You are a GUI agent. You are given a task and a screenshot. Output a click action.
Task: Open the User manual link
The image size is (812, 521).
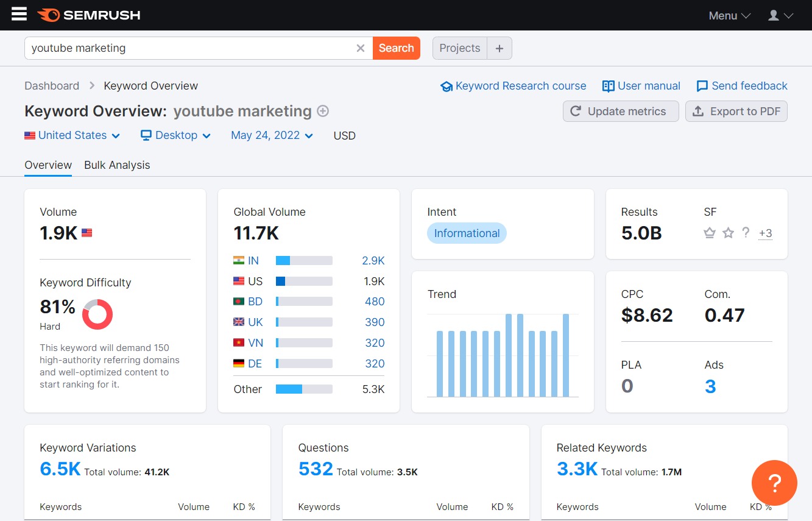pyautogui.click(x=641, y=86)
